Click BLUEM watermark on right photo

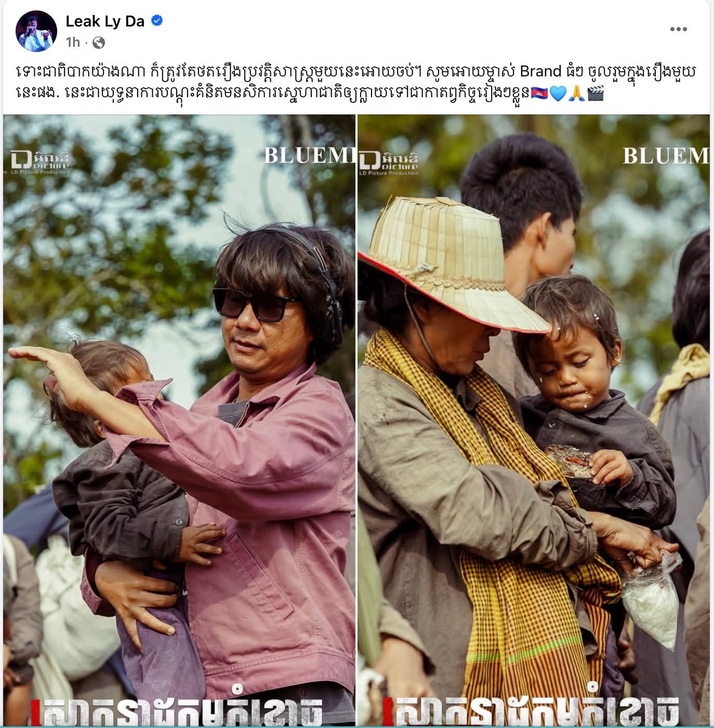click(x=666, y=155)
